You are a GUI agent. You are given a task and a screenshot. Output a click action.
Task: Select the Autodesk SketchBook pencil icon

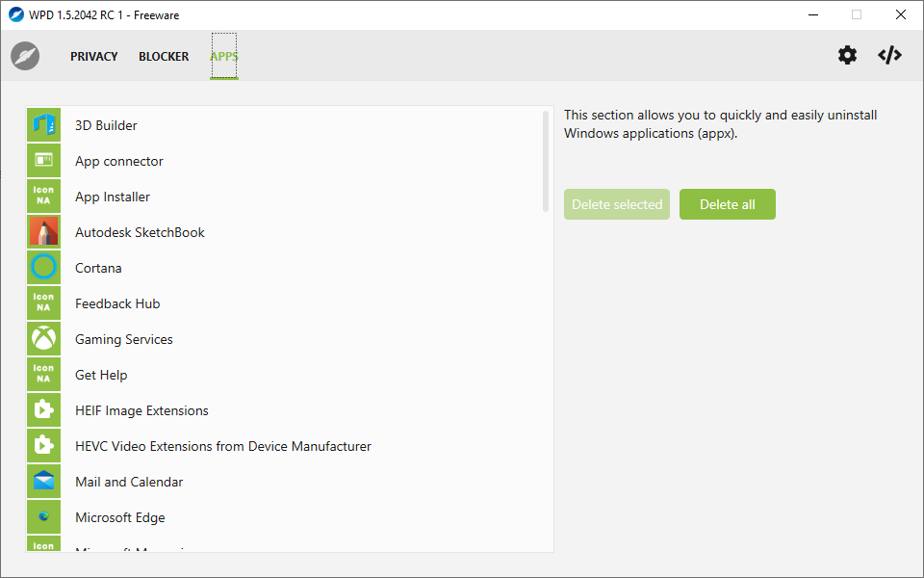43,232
